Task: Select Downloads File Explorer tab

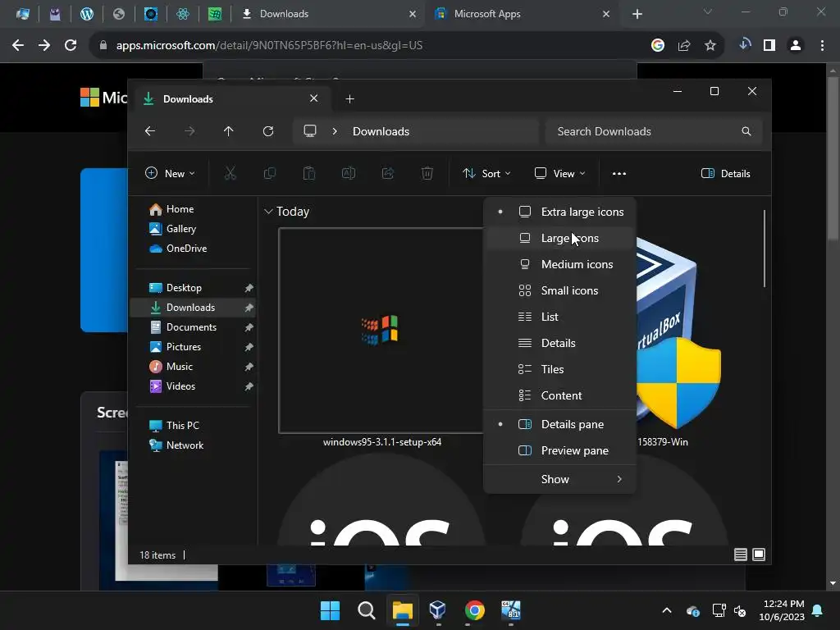Action: (x=232, y=98)
